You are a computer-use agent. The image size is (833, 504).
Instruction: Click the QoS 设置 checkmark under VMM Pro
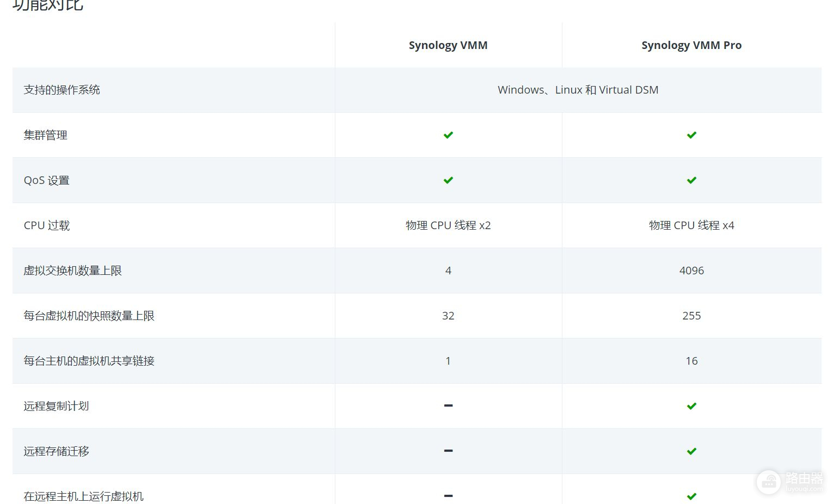coord(691,180)
